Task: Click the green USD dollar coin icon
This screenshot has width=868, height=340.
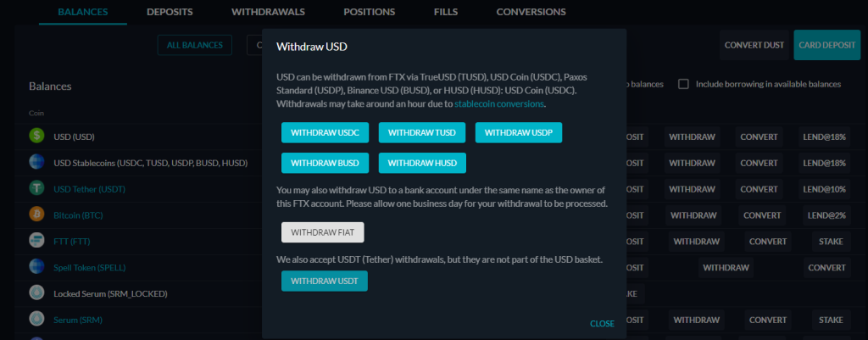Action: 36,137
